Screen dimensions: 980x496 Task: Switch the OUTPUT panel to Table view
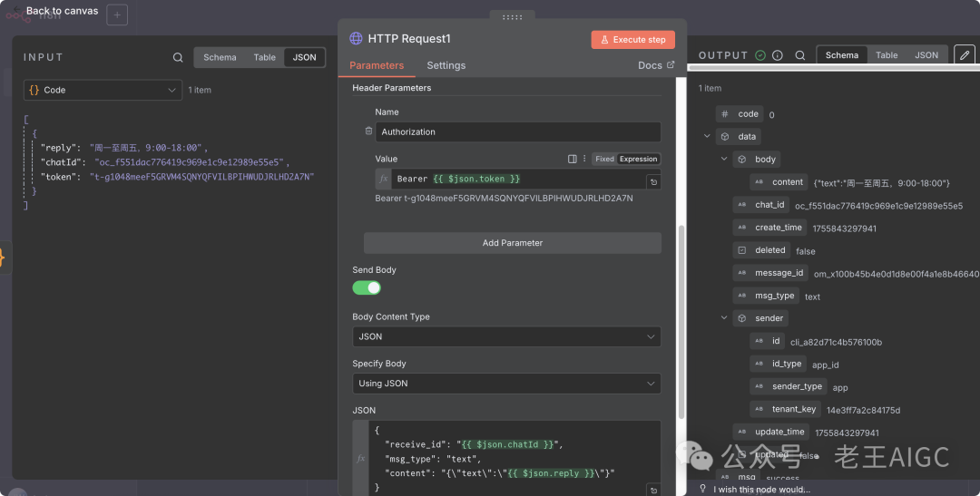click(887, 55)
